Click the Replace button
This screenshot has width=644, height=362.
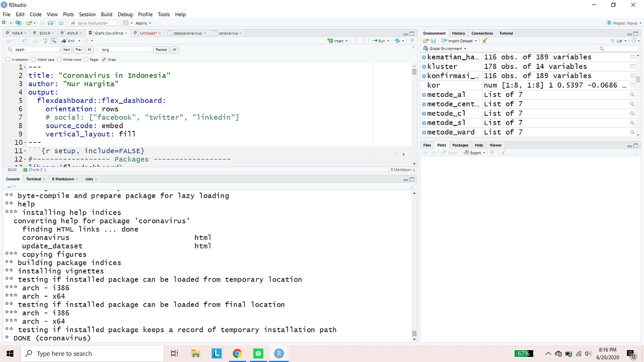[x=161, y=50]
